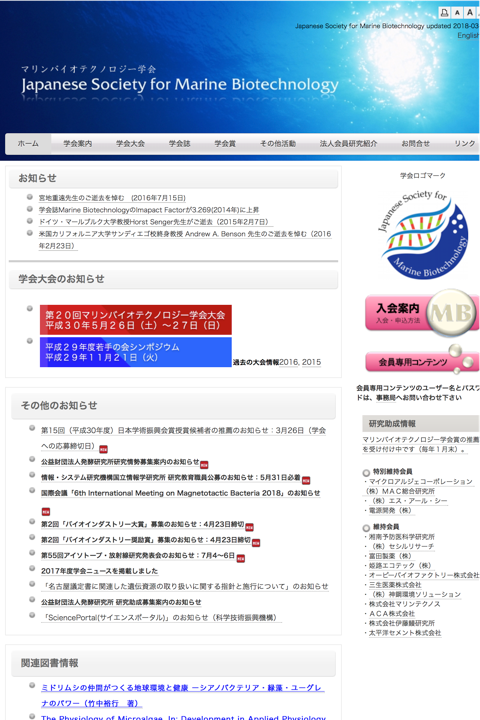
Task: Open 第2回「バイオインダストリー奨励賞」募集 notice
Action: pyautogui.click(x=146, y=540)
